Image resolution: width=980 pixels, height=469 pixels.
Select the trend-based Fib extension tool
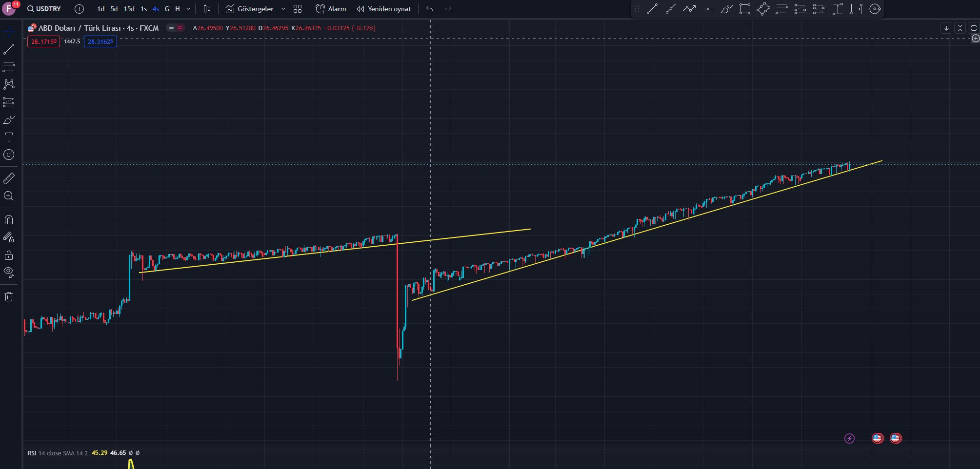click(800, 9)
